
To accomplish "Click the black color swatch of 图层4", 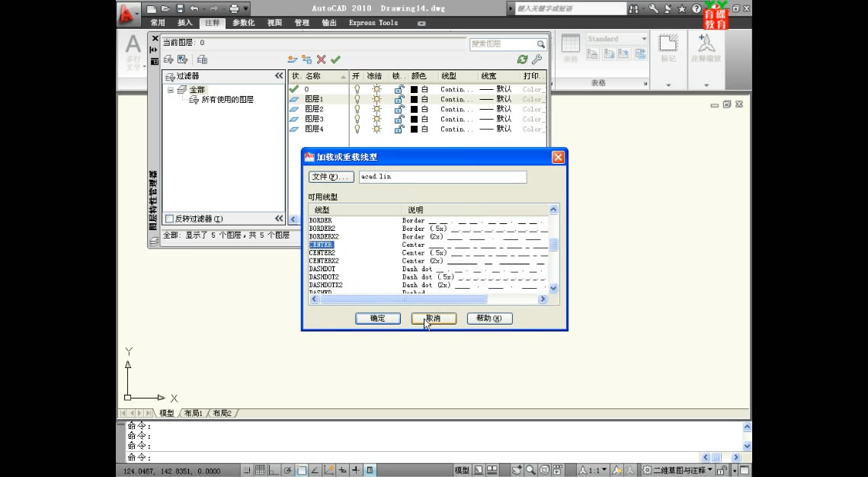I will click(x=414, y=129).
